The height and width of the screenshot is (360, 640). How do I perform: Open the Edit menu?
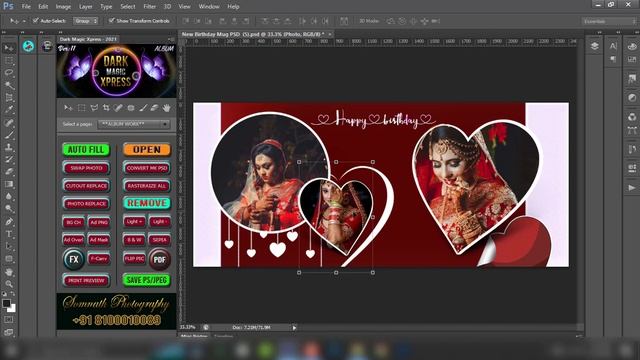click(x=43, y=7)
